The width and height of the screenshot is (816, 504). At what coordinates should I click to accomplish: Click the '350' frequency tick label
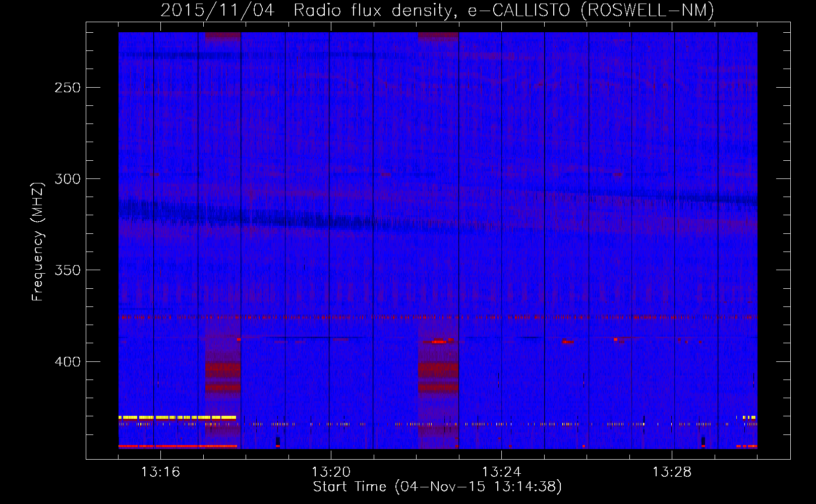click(68, 271)
